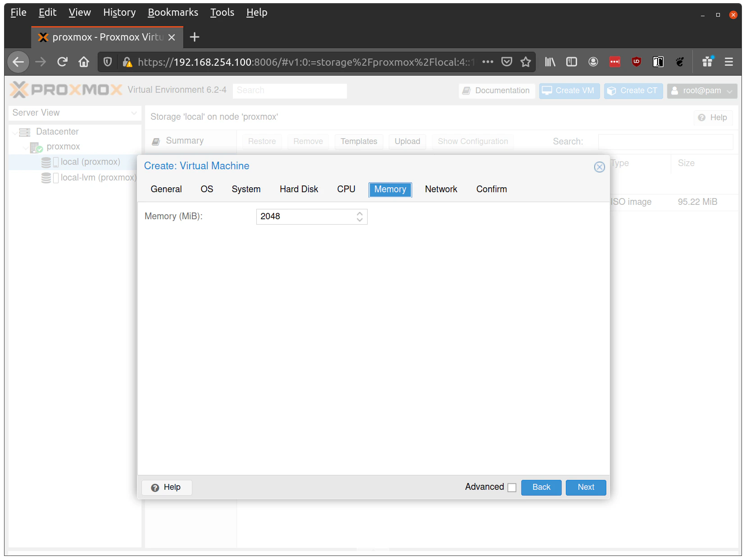746x560 pixels.
Task: Go back with the browser back arrow
Action: click(18, 62)
